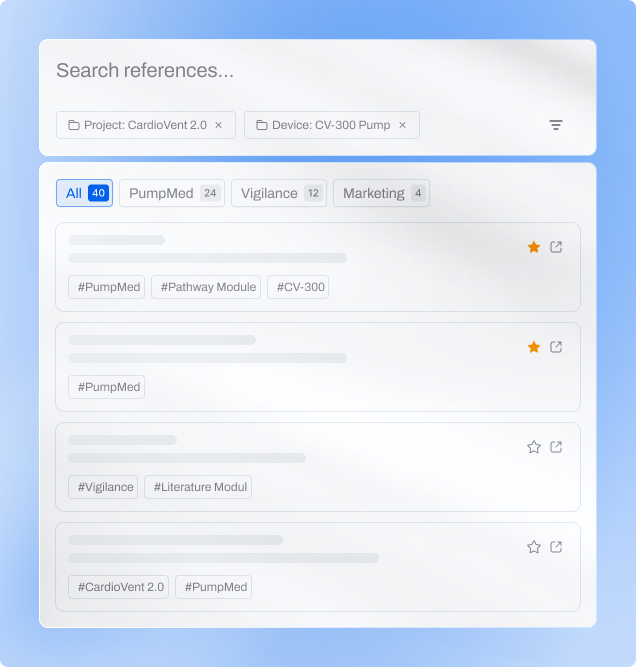The image size is (636, 667).
Task: Star the fourth reference card
Action: (x=534, y=547)
